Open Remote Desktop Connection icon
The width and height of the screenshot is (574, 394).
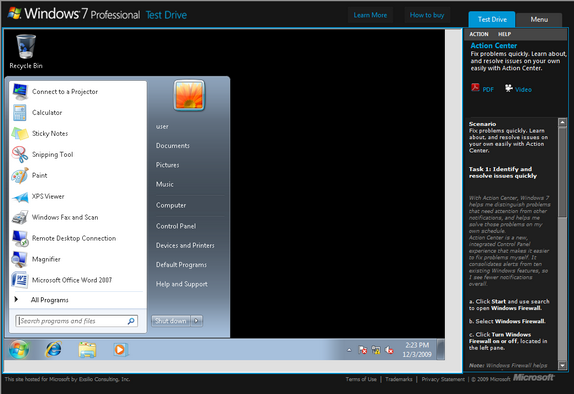click(x=20, y=238)
